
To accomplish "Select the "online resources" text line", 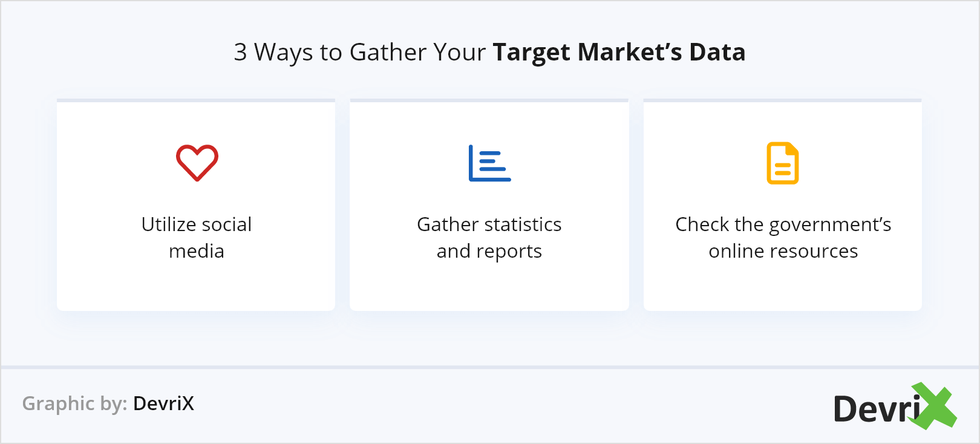I will (x=783, y=251).
